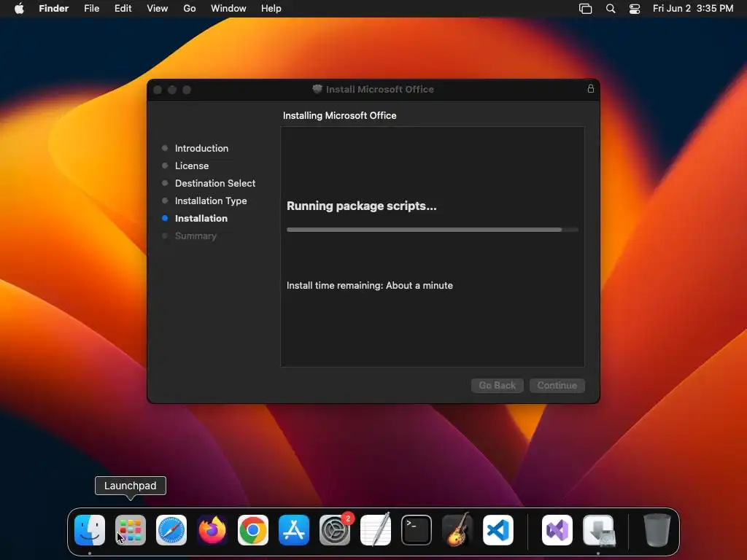Open System Settings with badge
Image resolution: width=747 pixels, height=560 pixels.
tap(335, 529)
